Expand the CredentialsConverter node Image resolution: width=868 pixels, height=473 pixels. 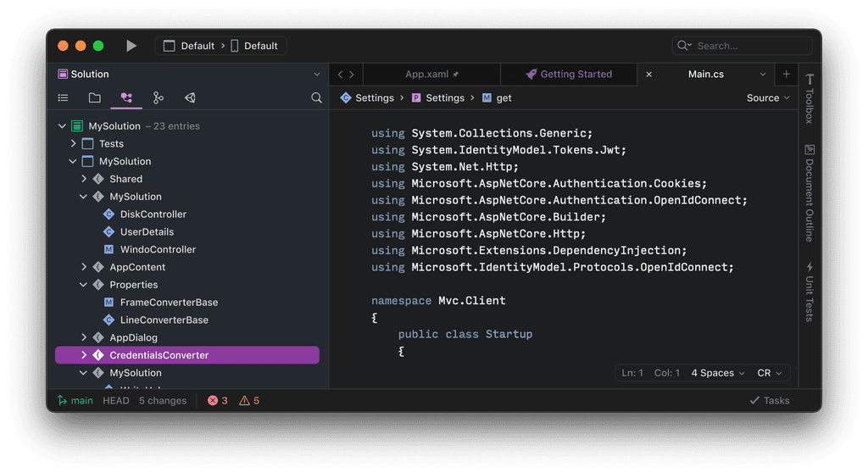click(84, 355)
